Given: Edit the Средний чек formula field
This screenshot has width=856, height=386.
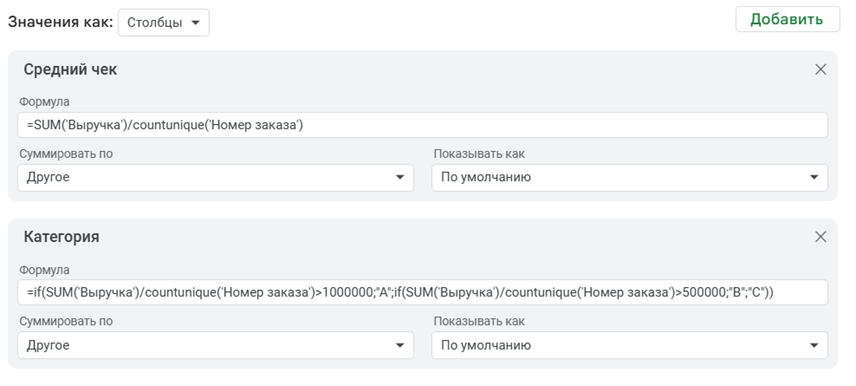Looking at the screenshot, I should coord(423,125).
